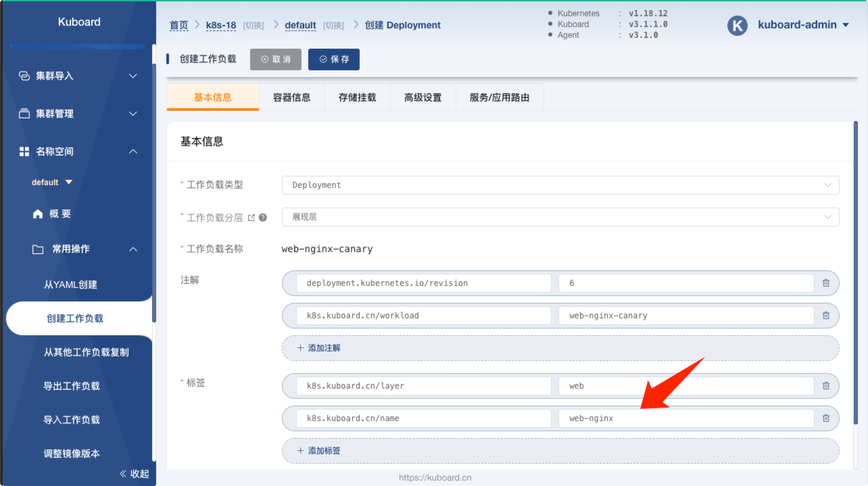Delete the deployment.kubernetes.io/revision annotation row
The image size is (868, 486).
click(826, 283)
